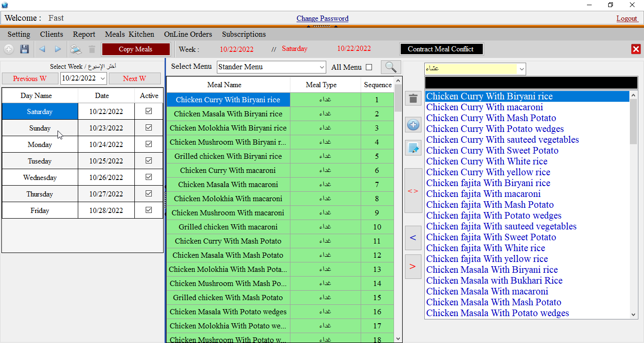This screenshot has width=644, height=343.
Task: Click the Copy Meals button
Action: coord(136,49)
